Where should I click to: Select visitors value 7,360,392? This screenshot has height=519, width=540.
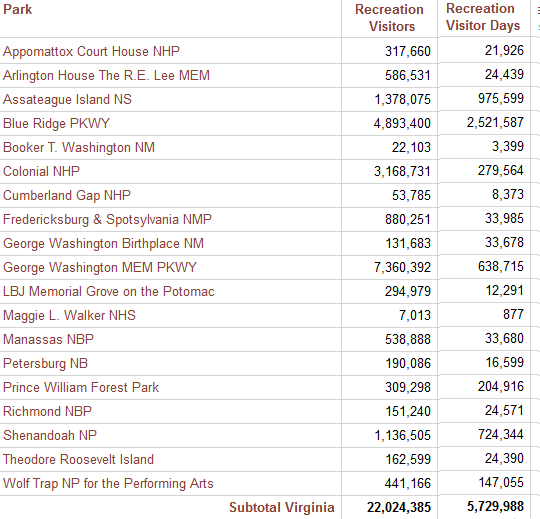click(x=403, y=268)
